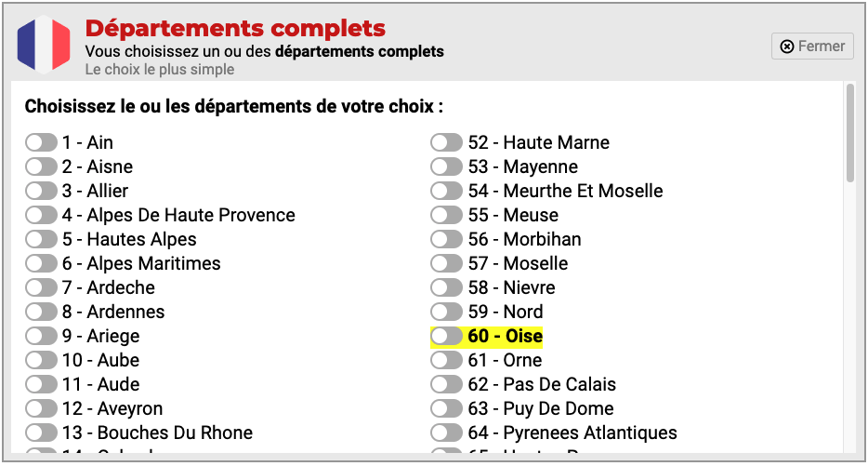Enable the 2 - Aisne toggle
The image size is (868, 466).
point(41,166)
